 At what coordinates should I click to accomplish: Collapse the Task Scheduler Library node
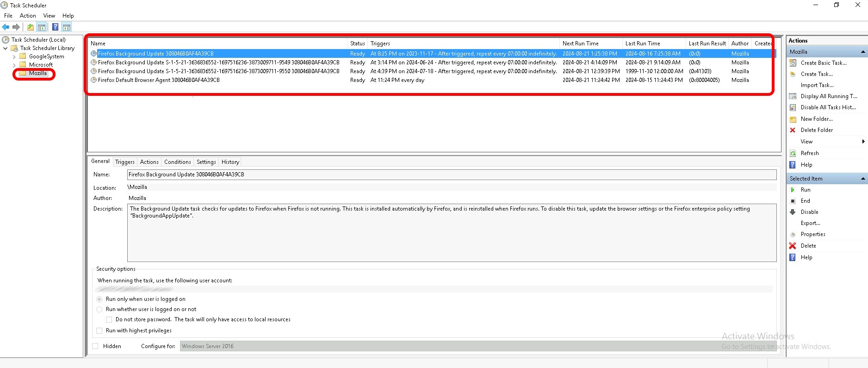click(x=6, y=48)
